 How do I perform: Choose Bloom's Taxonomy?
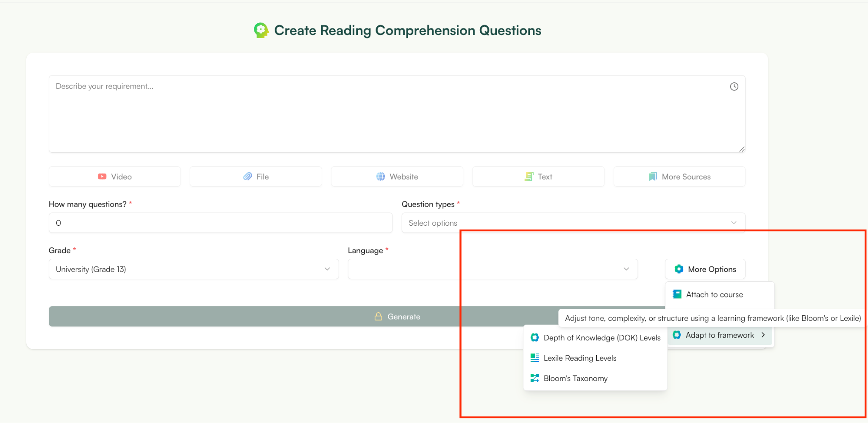[x=595, y=378]
